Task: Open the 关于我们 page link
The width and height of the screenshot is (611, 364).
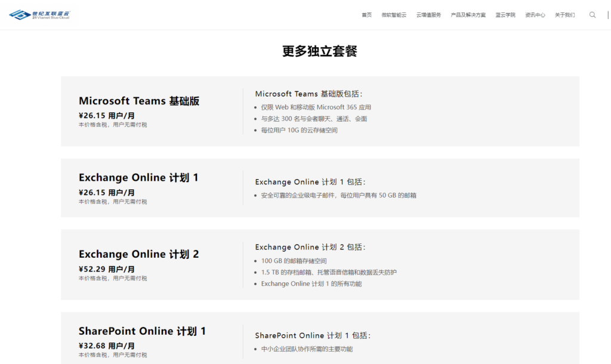Action: tap(564, 15)
